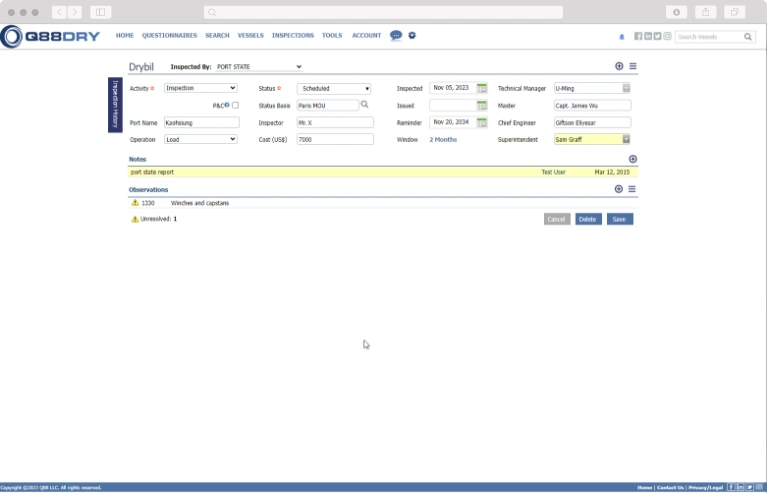Screen dimensions: 767x493
Task: Select the 'port state report' note row
Action: 383,172
